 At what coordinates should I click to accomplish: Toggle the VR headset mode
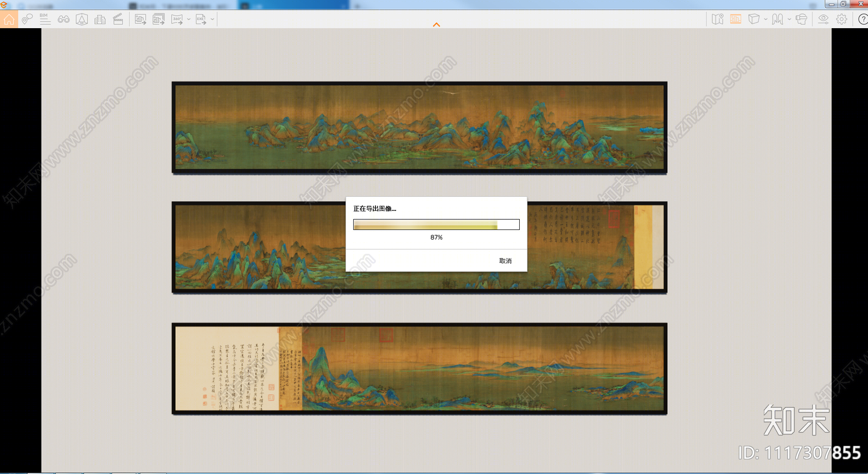(801, 20)
